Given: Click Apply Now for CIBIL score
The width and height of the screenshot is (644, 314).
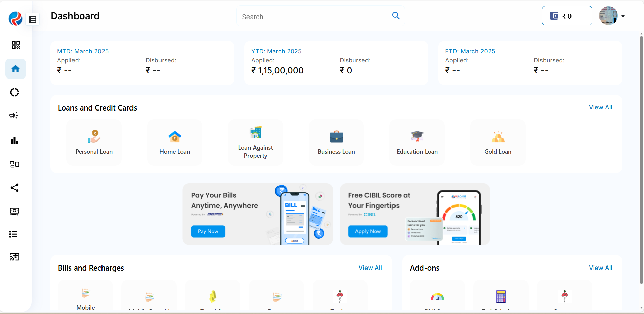Looking at the screenshot, I should (368, 231).
